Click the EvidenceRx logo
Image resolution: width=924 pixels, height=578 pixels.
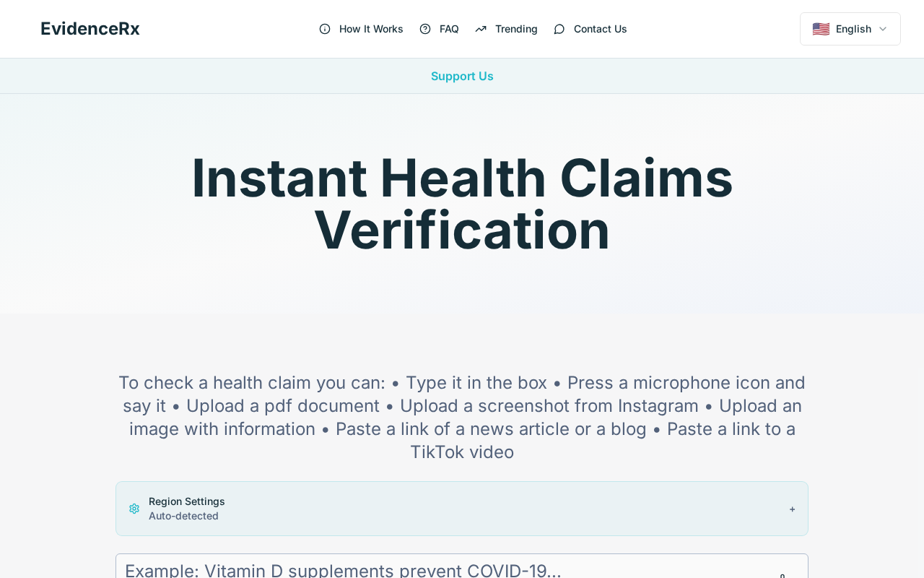[90, 29]
